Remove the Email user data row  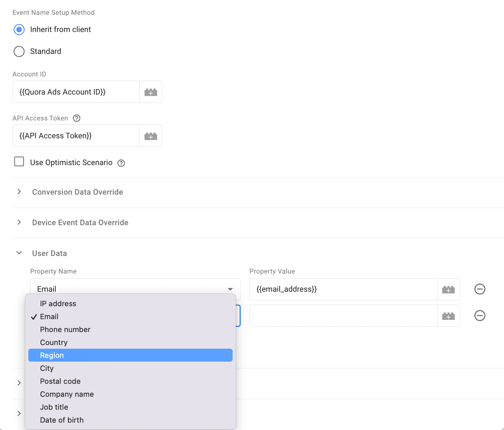pyautogui.click(x=480, y=289)
